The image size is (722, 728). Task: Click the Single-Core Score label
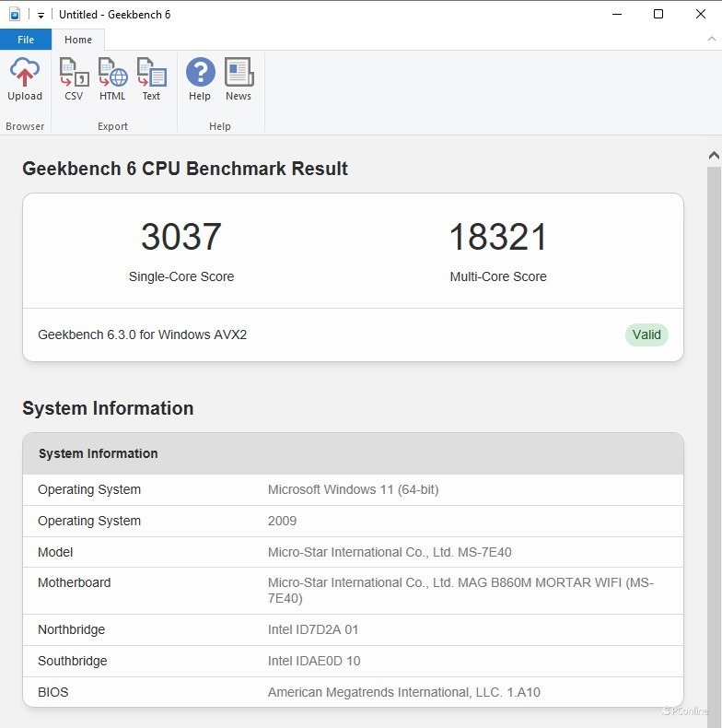click(x=181, y=276)
